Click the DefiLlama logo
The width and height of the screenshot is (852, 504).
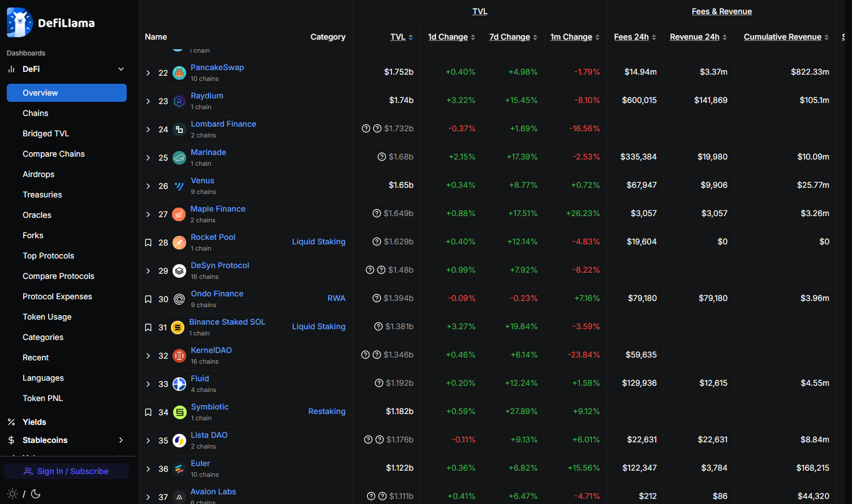(51, 23)
